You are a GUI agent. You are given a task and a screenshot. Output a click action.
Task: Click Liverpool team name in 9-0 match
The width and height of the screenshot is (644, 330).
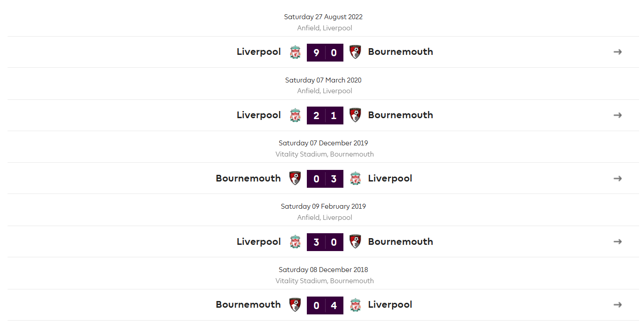[259, 52]
